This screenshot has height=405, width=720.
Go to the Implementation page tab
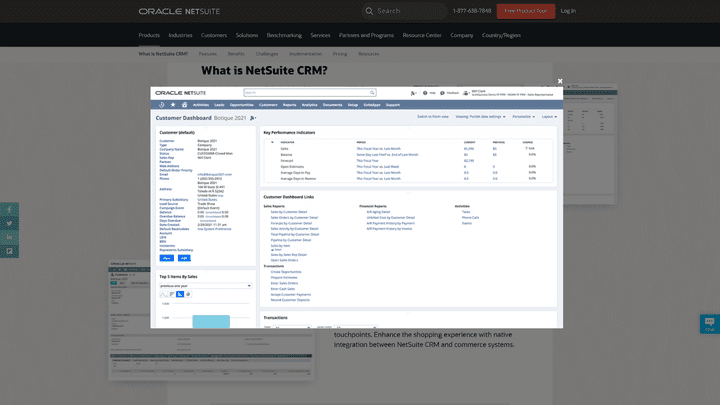305,54
